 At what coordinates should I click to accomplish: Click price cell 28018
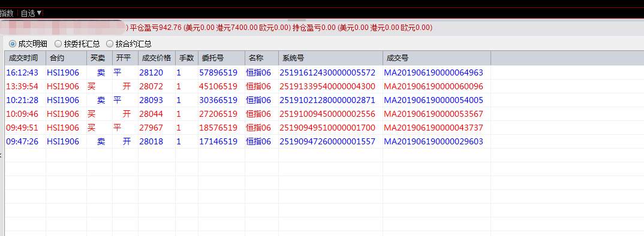tap(151, 141)
